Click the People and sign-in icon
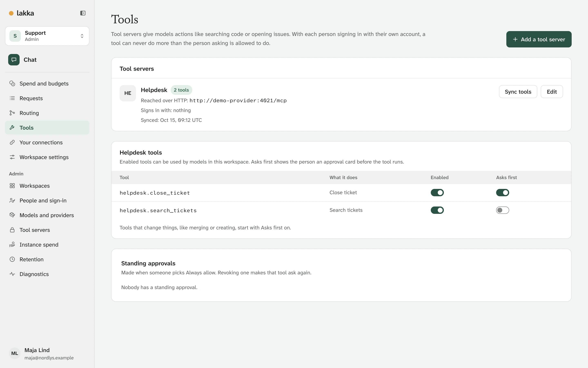The width and height of the screenshot is (588, 368). pos(12,201)
